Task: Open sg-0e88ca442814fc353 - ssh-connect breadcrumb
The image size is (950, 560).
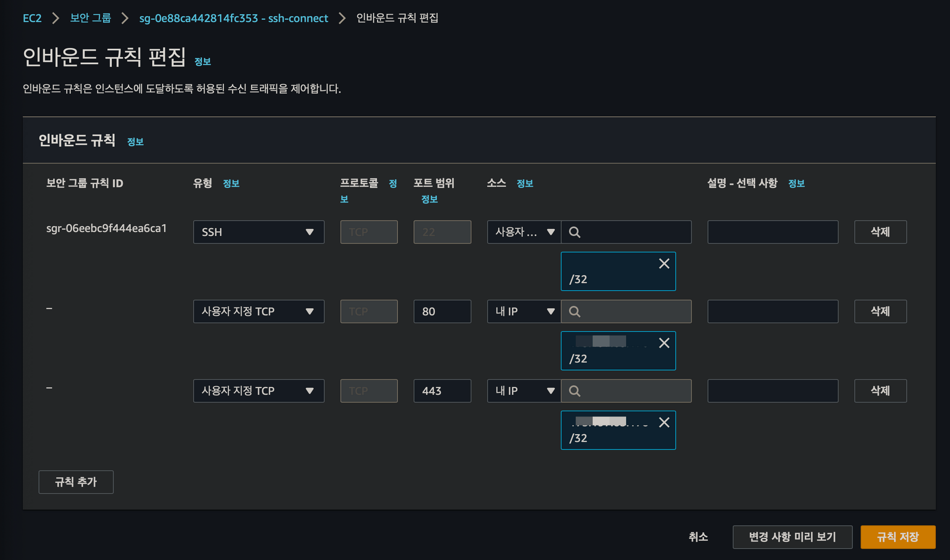Action: coord(234,18)
